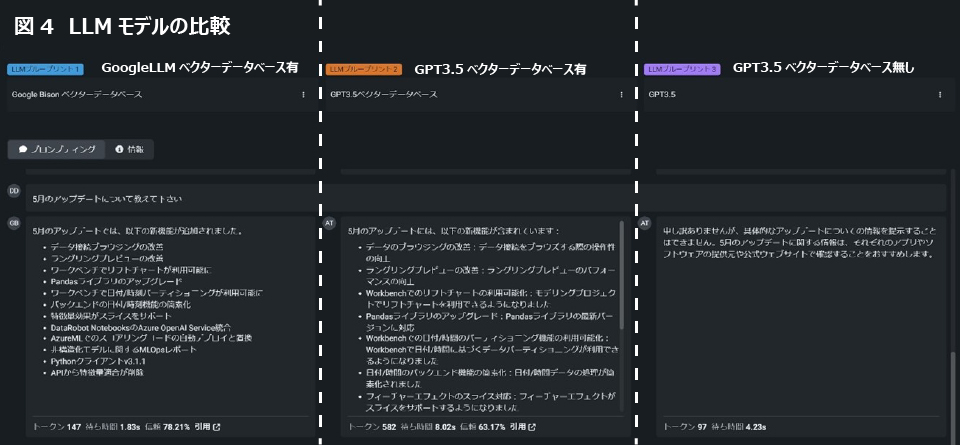Screen dimensions: 960x445
Task: Click the orange LLMブループリント2 badge
Action: tap(364, 69)
